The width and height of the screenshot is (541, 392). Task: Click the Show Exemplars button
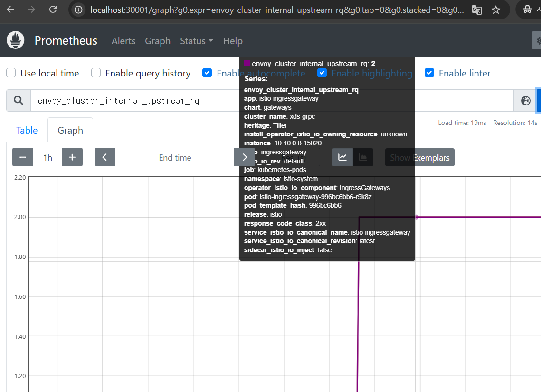(x=419, y=157)
